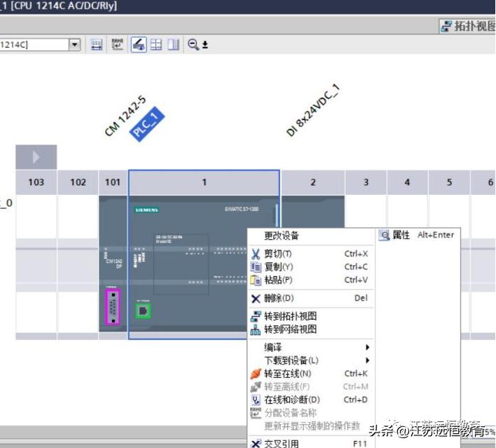Select slot 103 header
This screenshot has width=496, height=448.
(x=36, y=182)
